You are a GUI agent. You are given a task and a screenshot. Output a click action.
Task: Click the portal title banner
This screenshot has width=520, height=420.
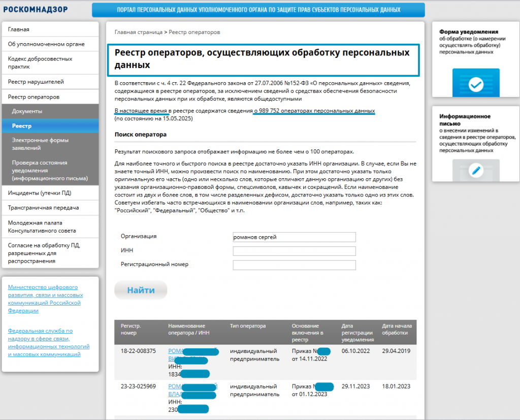click(258, 10)
